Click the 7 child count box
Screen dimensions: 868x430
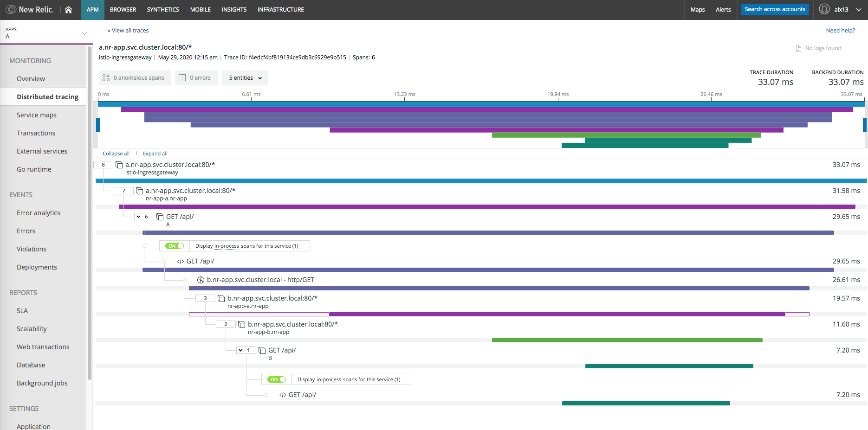click(123, 191)
